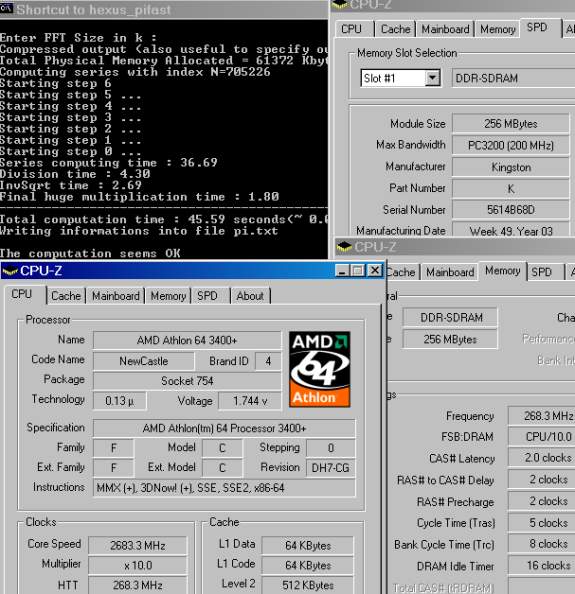This screenshot has height=594, width=575.
Task: Open Memory tab in front CPU-Z window
Action: tap(168, 296)
